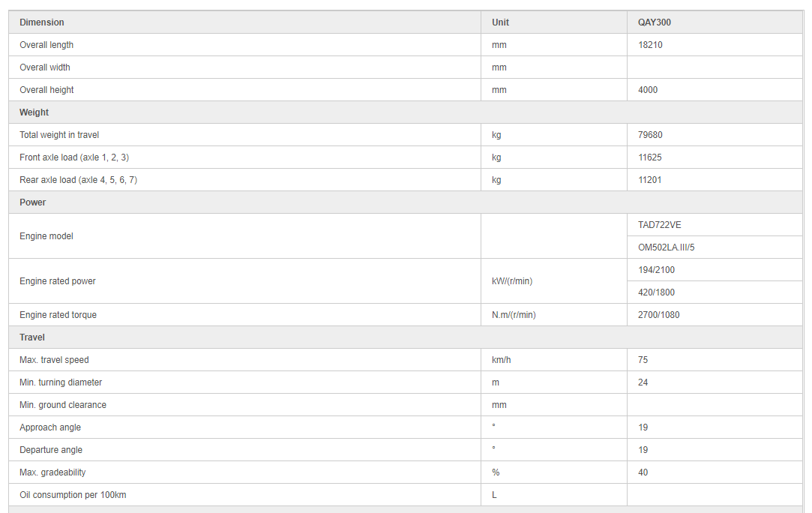Click the Dimension header cell
This screenshot has width=812, height=513.
coord(42,22)
